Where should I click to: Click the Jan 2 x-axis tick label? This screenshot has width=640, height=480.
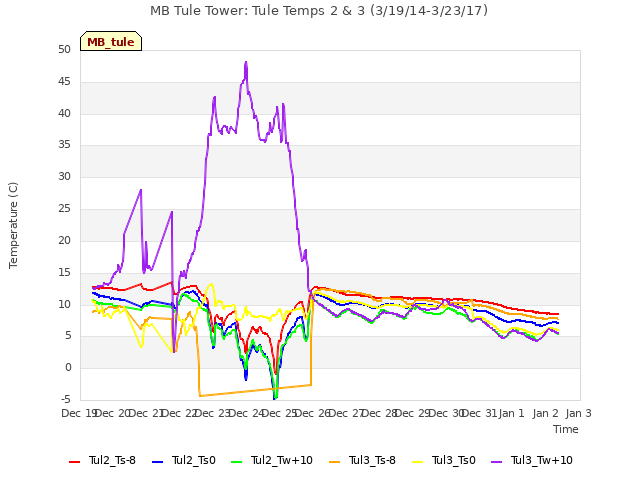[545, 413]
